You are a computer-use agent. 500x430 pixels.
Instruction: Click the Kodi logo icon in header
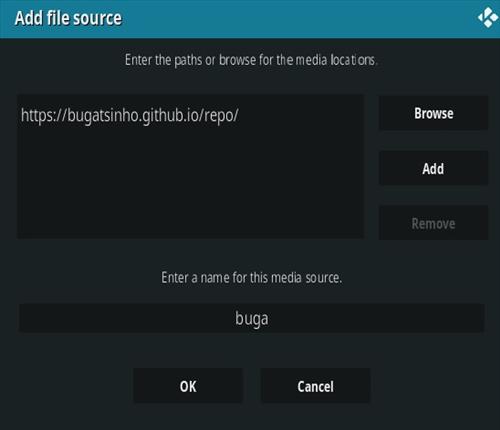488,18
